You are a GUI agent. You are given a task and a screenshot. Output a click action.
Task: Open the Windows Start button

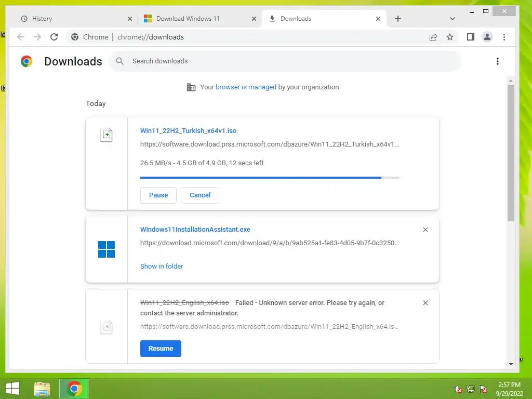(12, 389)
